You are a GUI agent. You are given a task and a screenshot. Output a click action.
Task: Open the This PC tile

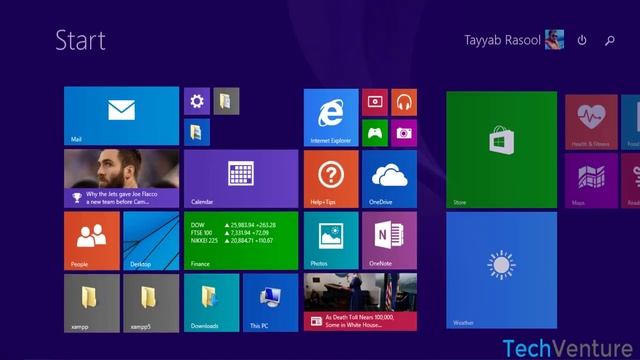tap(271, 302)
